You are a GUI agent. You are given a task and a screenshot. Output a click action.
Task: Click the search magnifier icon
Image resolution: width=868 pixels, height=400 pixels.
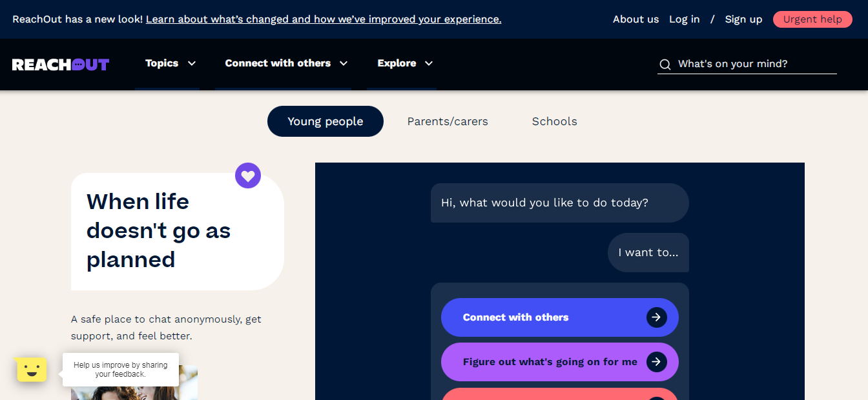665,65
